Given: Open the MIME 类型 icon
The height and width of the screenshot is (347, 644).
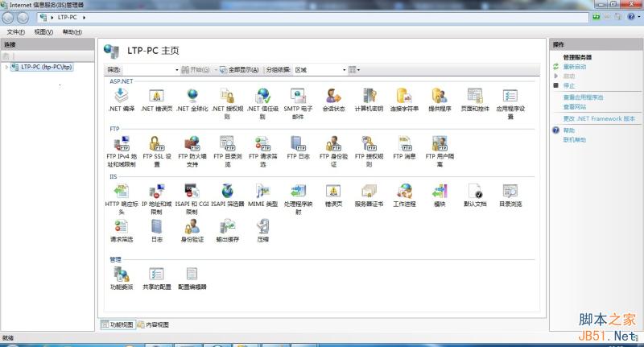Looking at the screenshot, I should coord(262,192).
